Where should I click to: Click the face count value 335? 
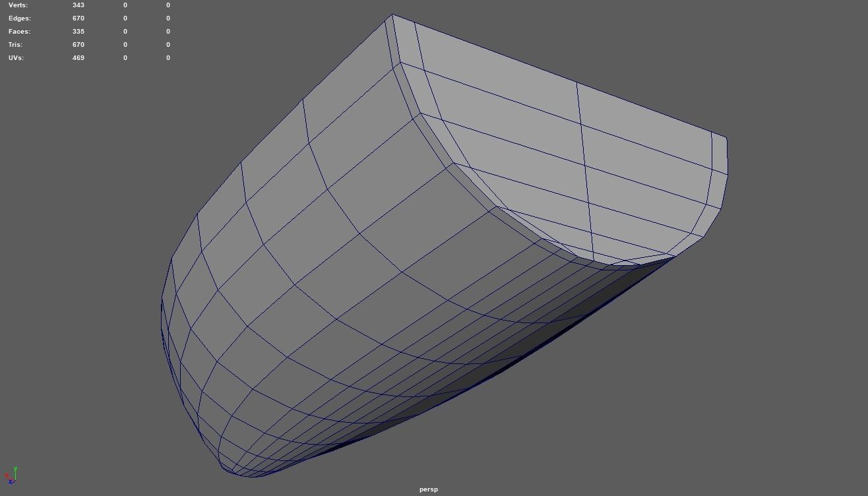tap(78, 32)
